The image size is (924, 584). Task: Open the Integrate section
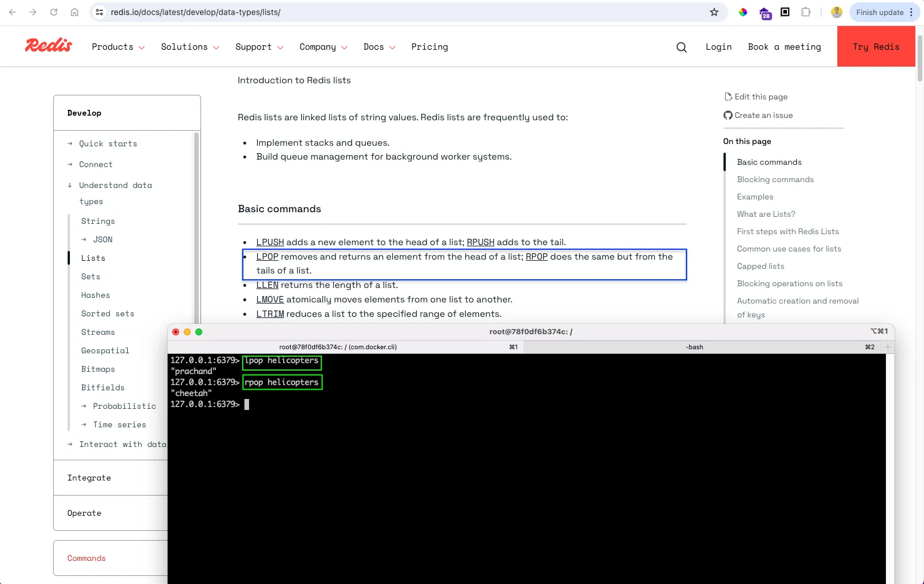(x=89, y=478)
